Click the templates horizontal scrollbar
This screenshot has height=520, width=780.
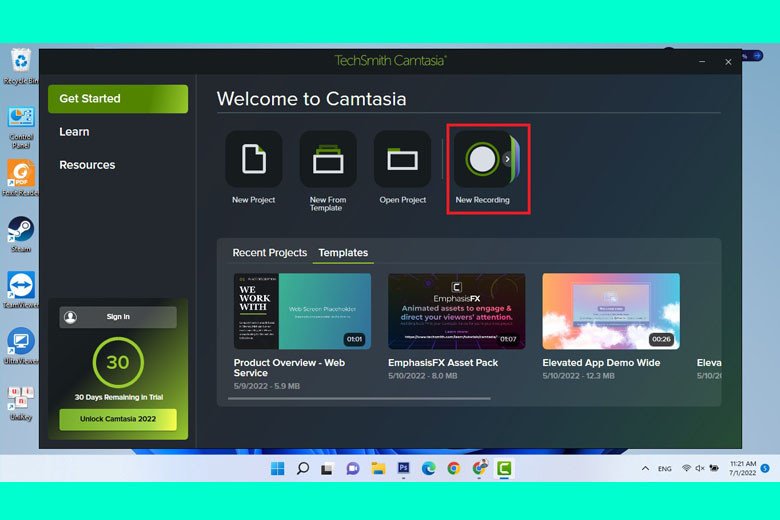(x=359, y=398)
